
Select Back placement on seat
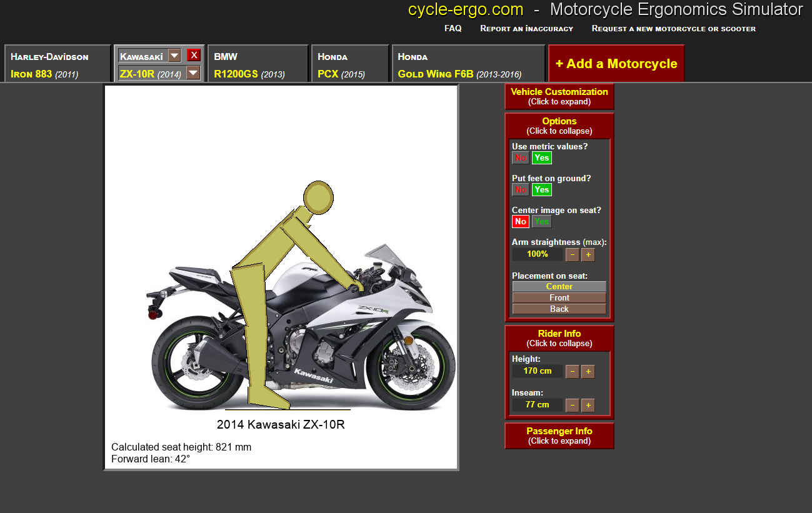pyautogui.click(x=559, y=309)
